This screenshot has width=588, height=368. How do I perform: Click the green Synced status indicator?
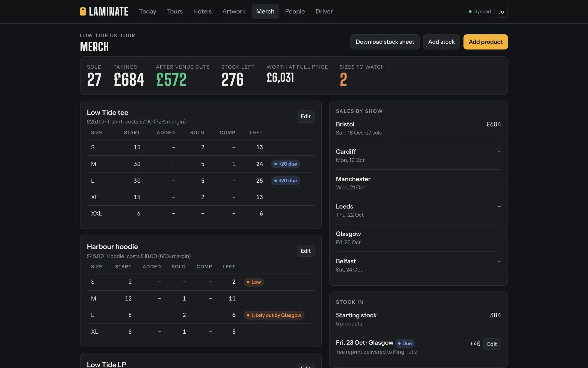(479, 11)
